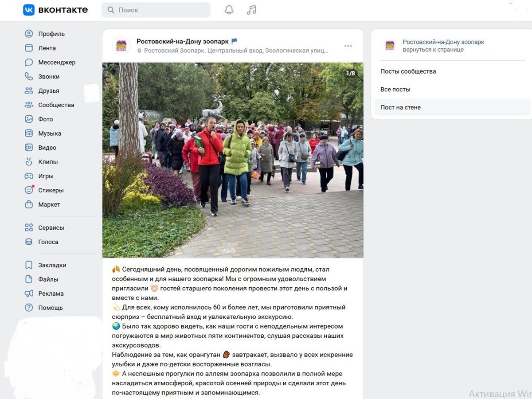The width and height of the screenshot is (532, 399).
Task: Click the zoo community avatar in post header
Action: (121, 46)
